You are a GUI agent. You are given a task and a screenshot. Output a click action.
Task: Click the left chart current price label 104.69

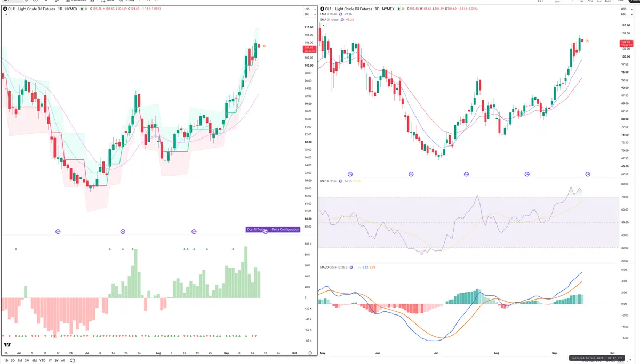[x=308, y=48]
